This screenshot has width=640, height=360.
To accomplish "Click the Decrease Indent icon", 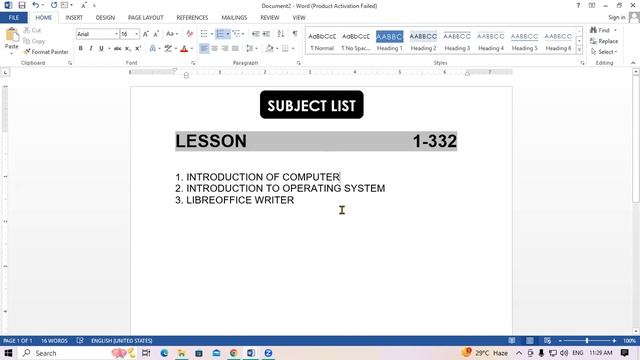I will click(256, 34).
